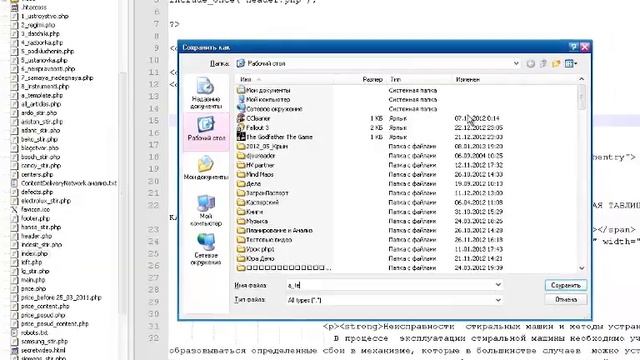Click the file list scroll down arrow
Image resolution: width=640 pixels, height=360 pixels.
tap(582, 268)
